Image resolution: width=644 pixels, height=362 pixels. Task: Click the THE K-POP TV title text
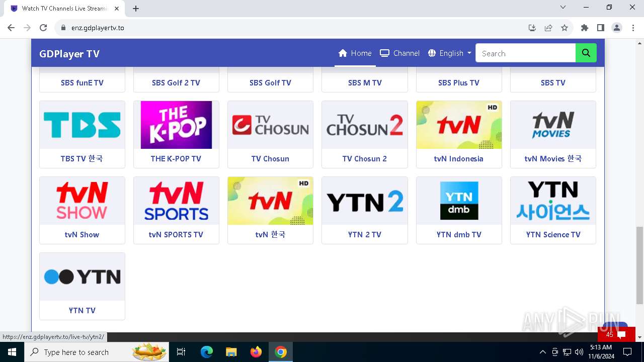176,159
